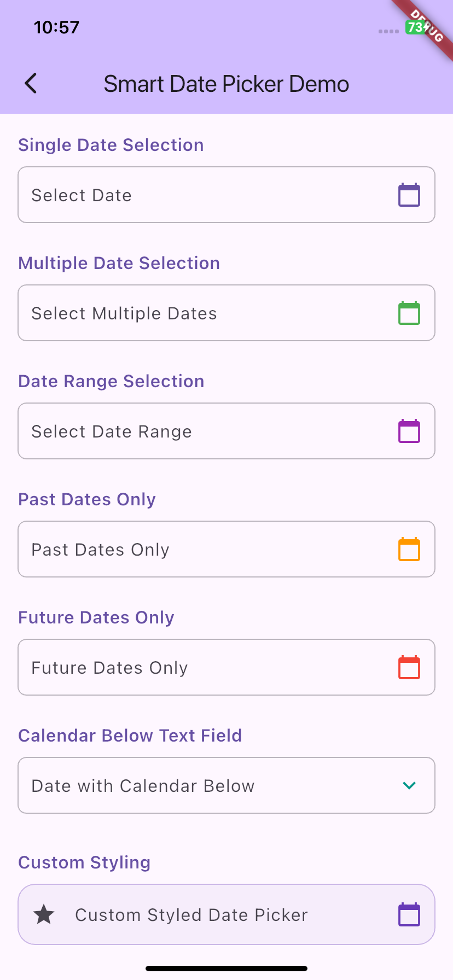Open the red calendar icon for future dates
The height and width of the screenshot is (980, 453).
[409, 667]
